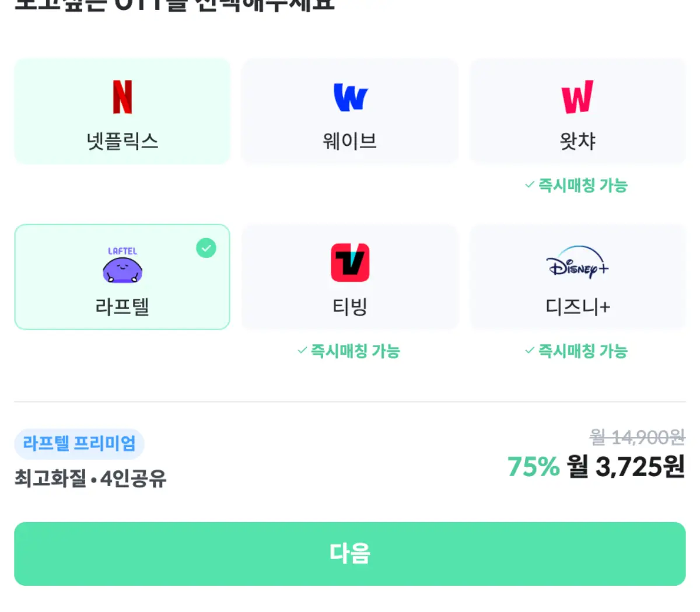Screen dimensions: 700x612
Task: Click the 왓챠 service card
Action: (577, 111)
